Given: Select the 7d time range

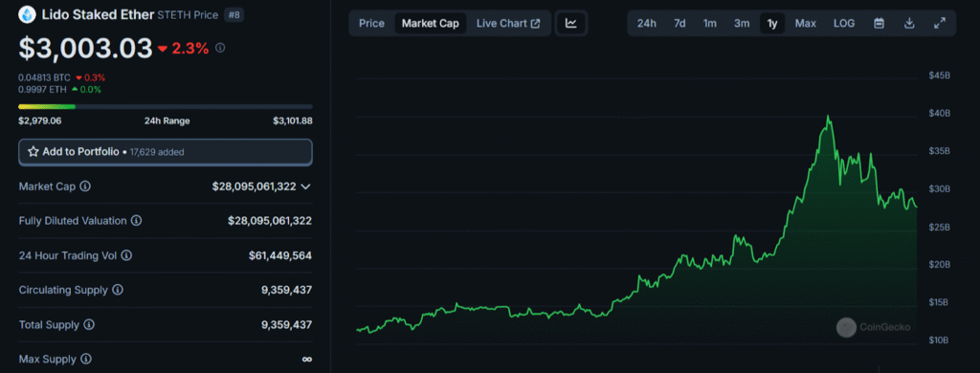Looking at the screenshot, I should click(679, 23).
